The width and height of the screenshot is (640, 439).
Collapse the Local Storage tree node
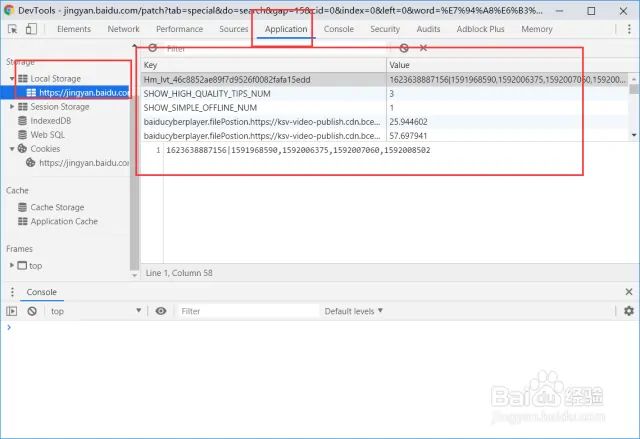(12, 78)
